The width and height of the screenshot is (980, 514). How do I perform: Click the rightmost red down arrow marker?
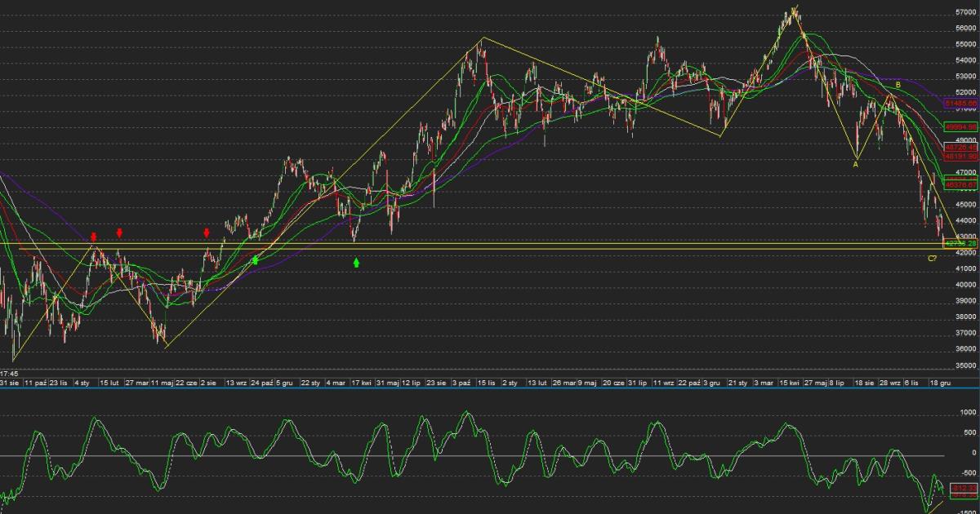pyautogui.click(x=207, y=233)
